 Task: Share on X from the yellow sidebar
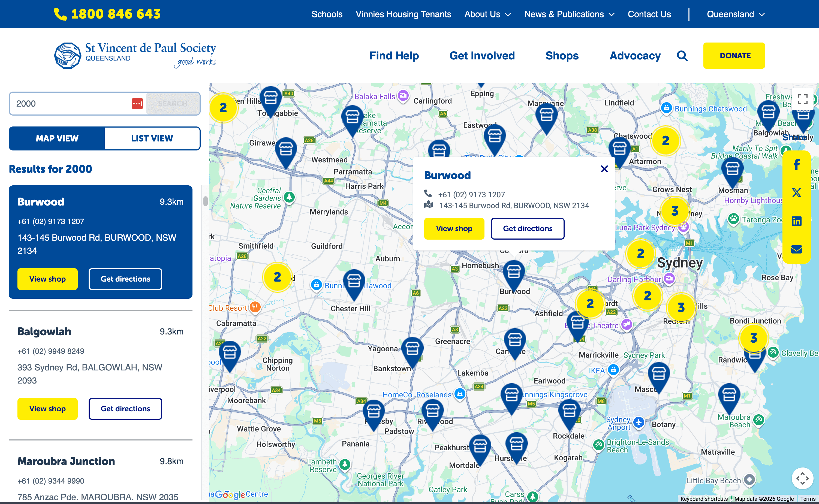click(x=797, y=193)
